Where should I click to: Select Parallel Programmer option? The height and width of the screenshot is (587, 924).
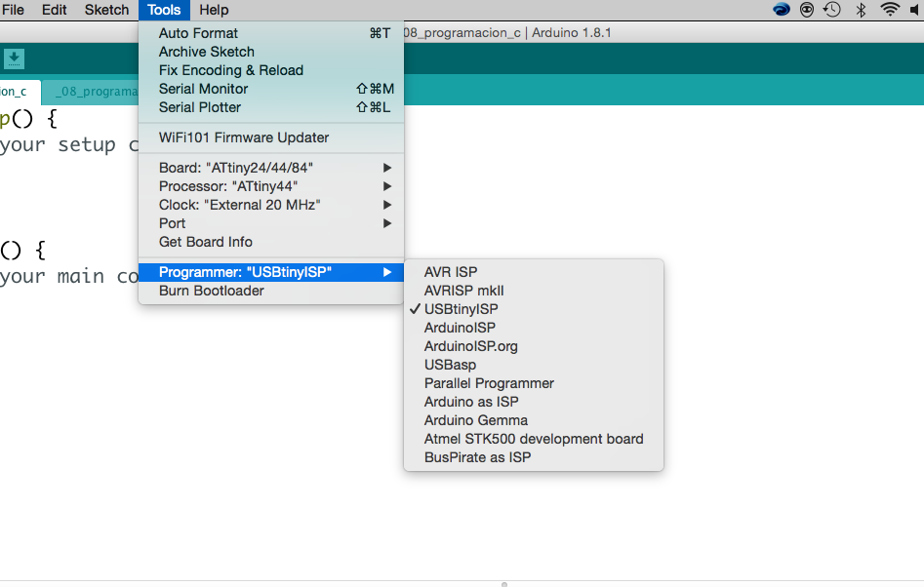pos(534,383)
